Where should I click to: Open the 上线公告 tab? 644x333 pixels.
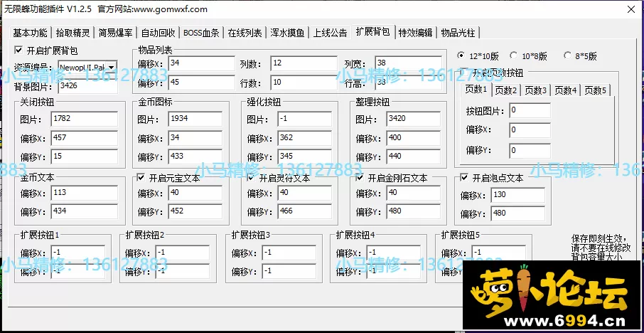point(331,33)
